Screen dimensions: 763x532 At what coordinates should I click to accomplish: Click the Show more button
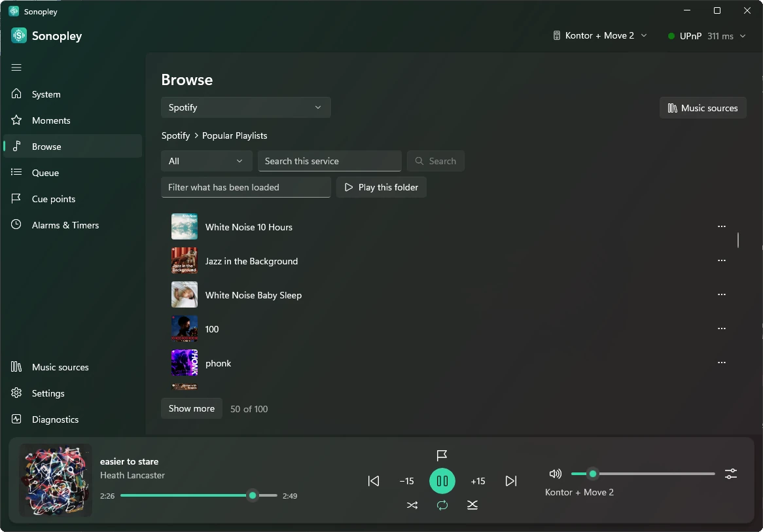191,408
